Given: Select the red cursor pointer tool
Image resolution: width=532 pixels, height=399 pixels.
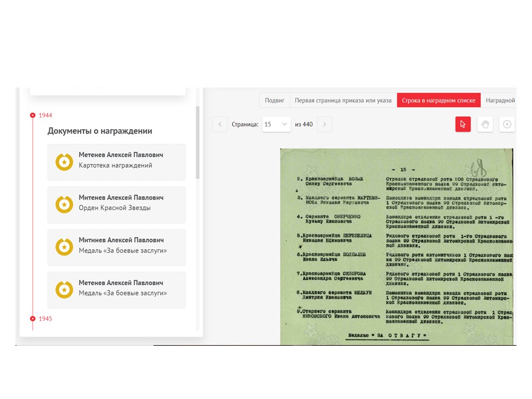Looking at the screenshot, I should point(463,124).
